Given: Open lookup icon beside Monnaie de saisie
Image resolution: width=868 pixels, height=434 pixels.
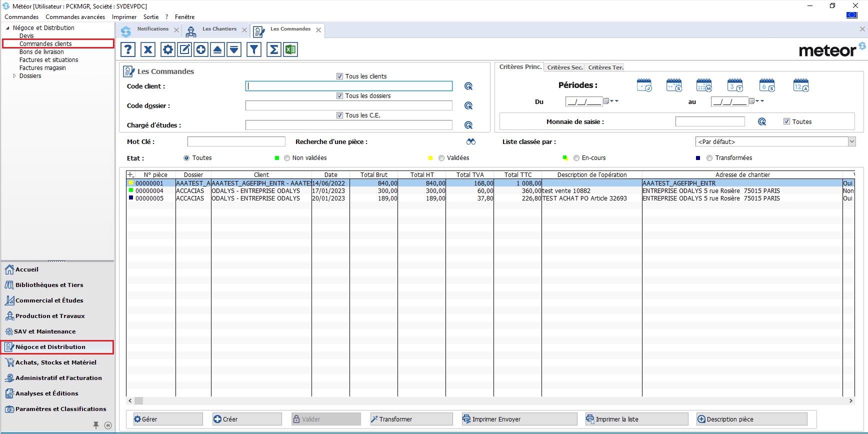Looking at the screenshot, I should 762,121.
